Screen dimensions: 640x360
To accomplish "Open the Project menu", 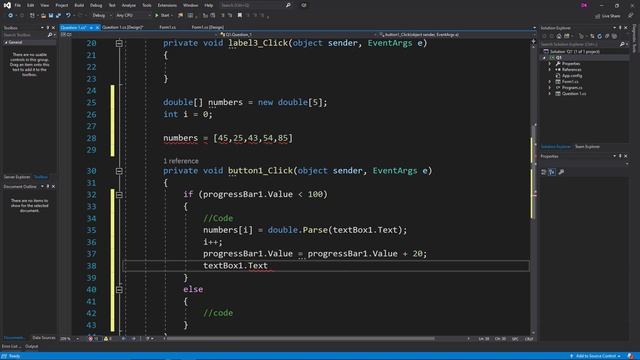I will click(62, 5).
